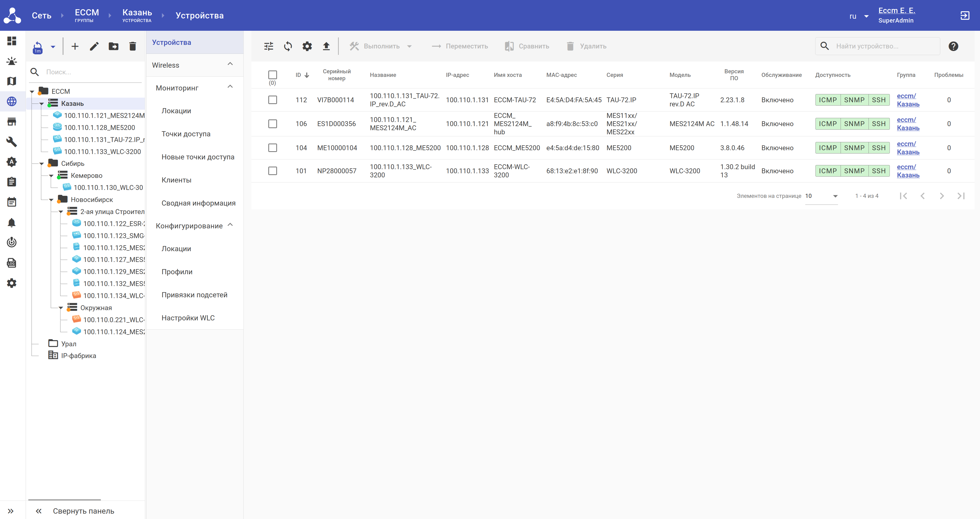Image resolution: width=980 pixels, height=519 pixels.
Task: Open table column settings gear icon
Action: 307,46
